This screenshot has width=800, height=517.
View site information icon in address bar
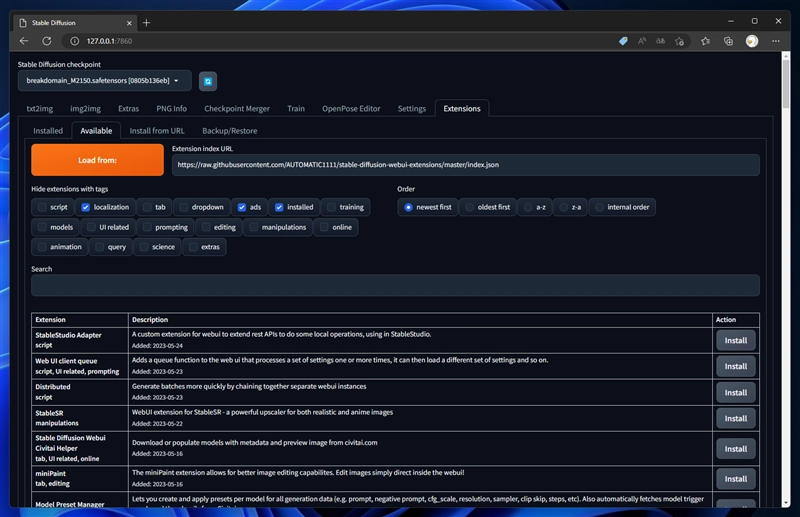pos(74,41)
